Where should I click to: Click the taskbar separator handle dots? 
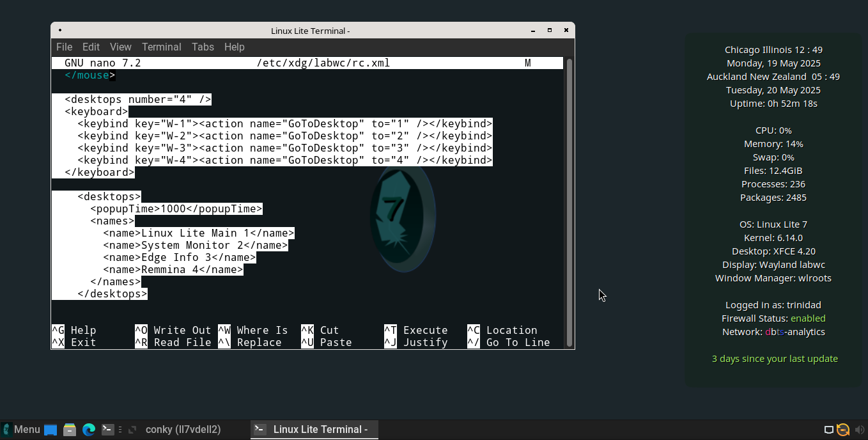(x=120, y=430)
